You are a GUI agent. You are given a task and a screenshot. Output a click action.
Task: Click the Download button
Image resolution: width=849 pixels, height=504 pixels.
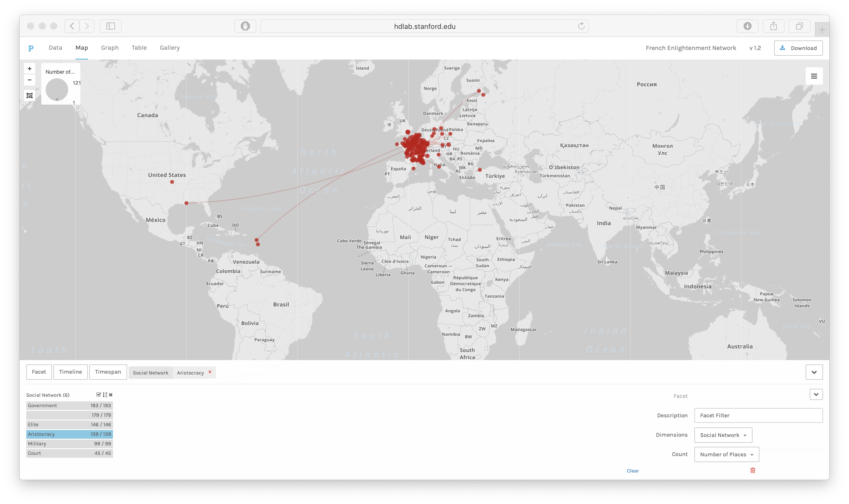pos(798,48)
